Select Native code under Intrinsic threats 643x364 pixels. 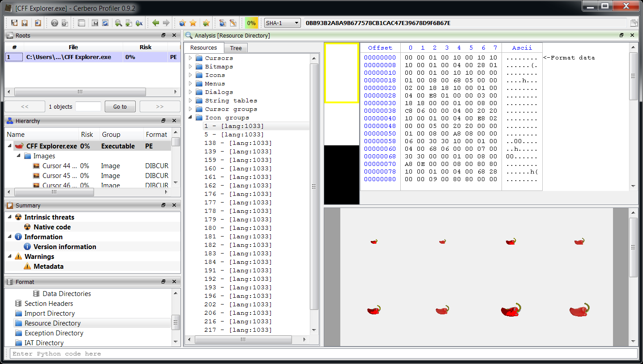[52, 227]
